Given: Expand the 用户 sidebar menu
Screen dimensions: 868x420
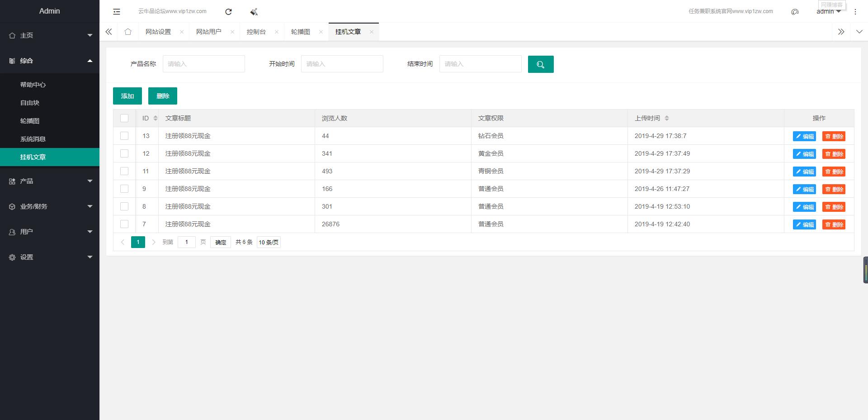Looking at the screenshot, I should tap(50, 232).
